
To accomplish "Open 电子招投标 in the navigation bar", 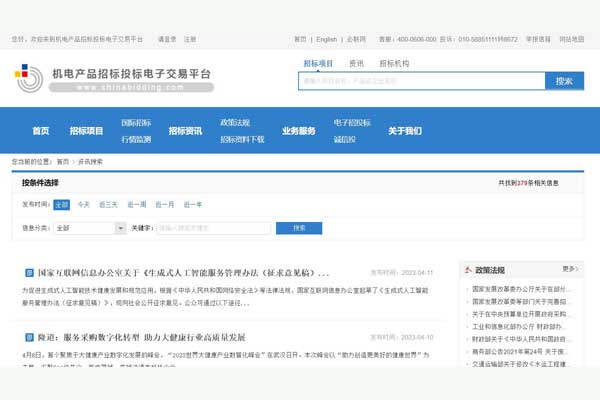I will point(352,123).
